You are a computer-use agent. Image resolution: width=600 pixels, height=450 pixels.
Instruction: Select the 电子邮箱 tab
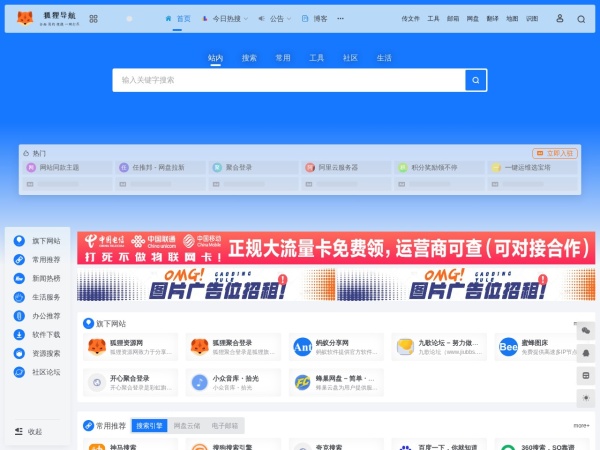(x=225, y=426)
